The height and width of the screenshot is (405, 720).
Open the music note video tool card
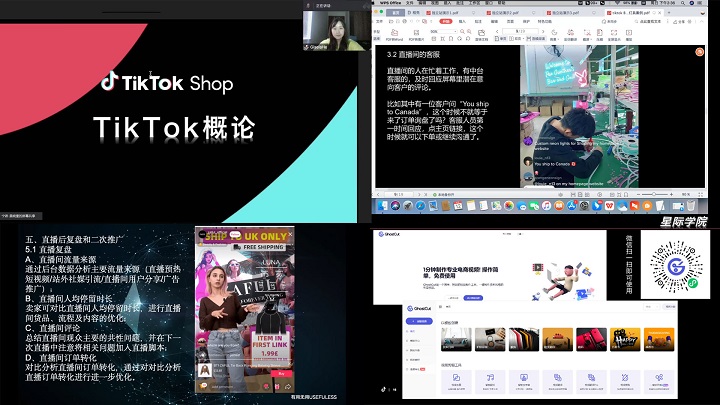[x=490, y=381]
